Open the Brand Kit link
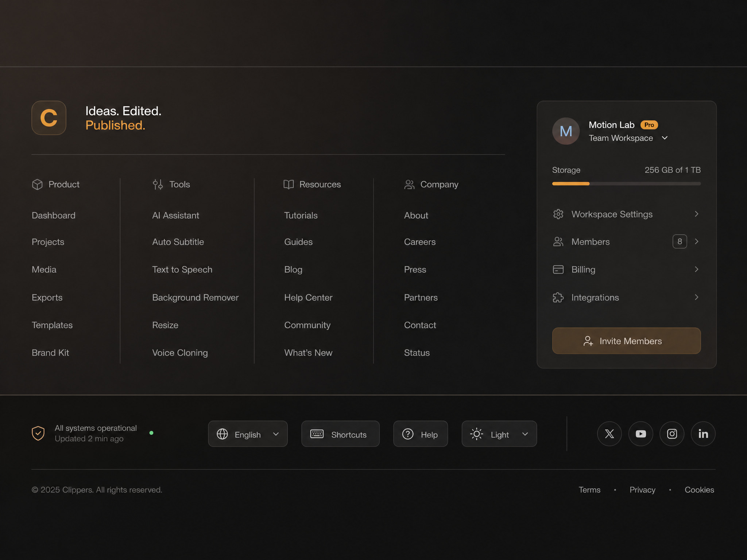Viewport: 747px width, 560px height. pos(50,353)
